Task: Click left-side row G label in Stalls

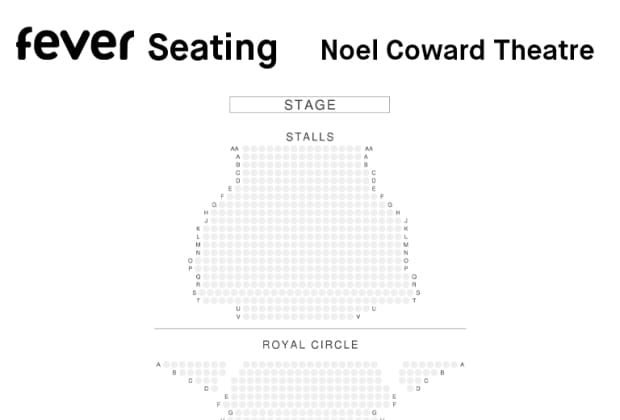Action: (x=214, y=205)
